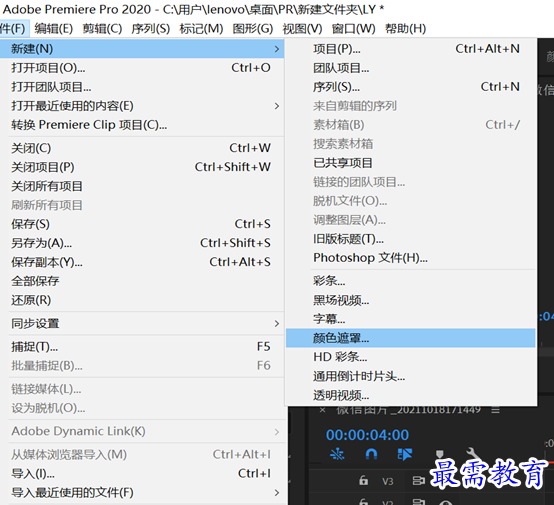This screenshot has height=505, width=554.
Task: Open the wrench Timeline Display Settings icon
Action: coord(473,453)
